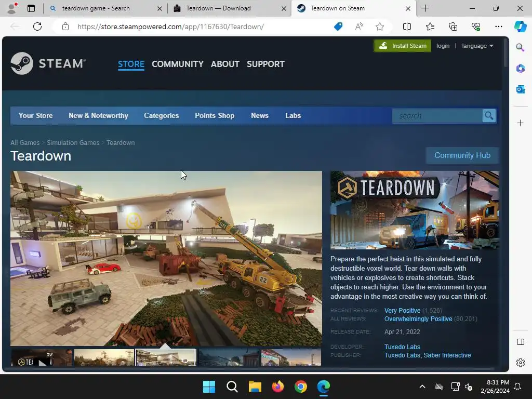Select the trailer thumbnail with Teardown logo
This screenshot has height=399, width=532.
[x=42, y=357]
